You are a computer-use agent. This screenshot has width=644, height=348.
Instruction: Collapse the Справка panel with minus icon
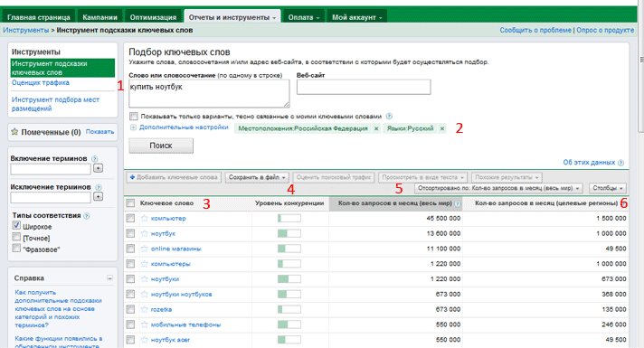109,277
